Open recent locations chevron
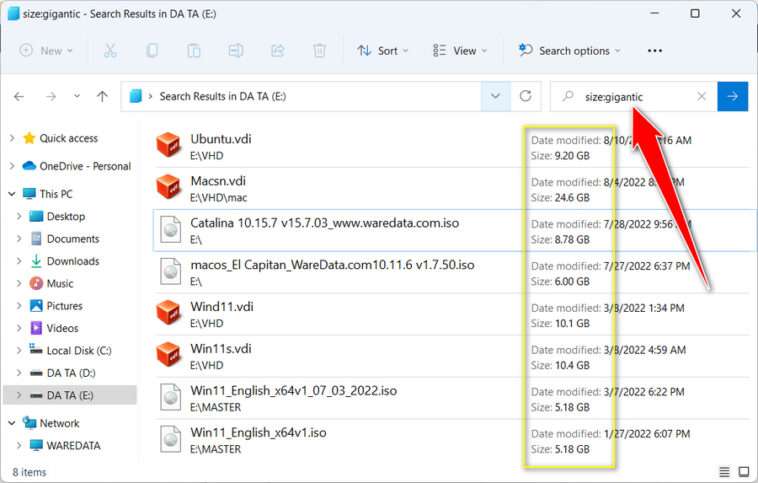 pyautogui.click(x=77, y=96)
